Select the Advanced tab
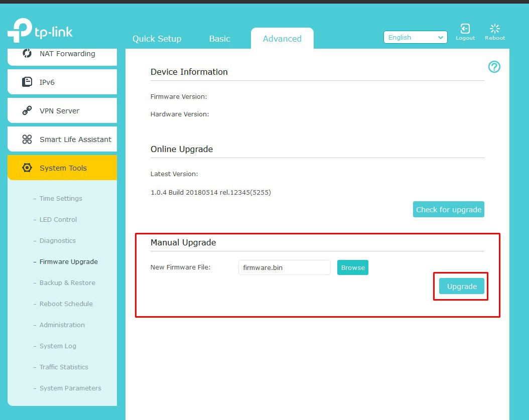 pyautogui.click(x=282, y=39)
